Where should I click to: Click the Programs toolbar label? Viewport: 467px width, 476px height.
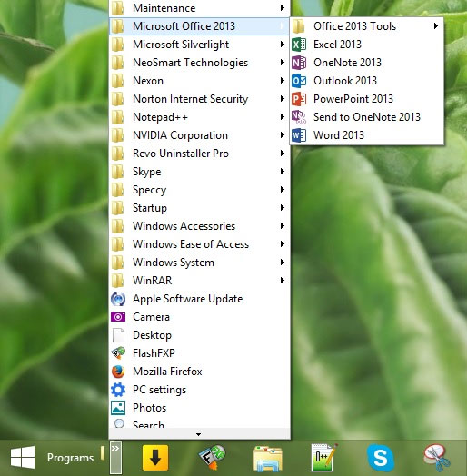[71, 458]
